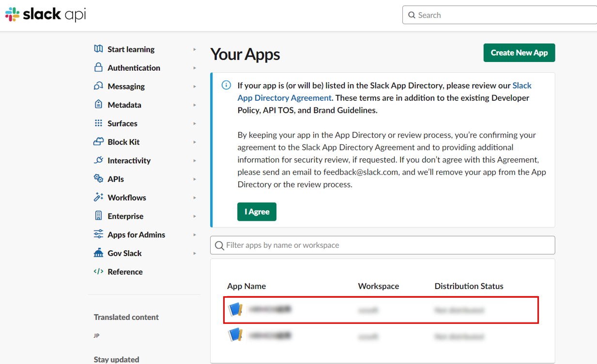This screenshot has width=597, height=364.
Task: Expand the Messaging section arrow
Action: [x=195, y=86]
